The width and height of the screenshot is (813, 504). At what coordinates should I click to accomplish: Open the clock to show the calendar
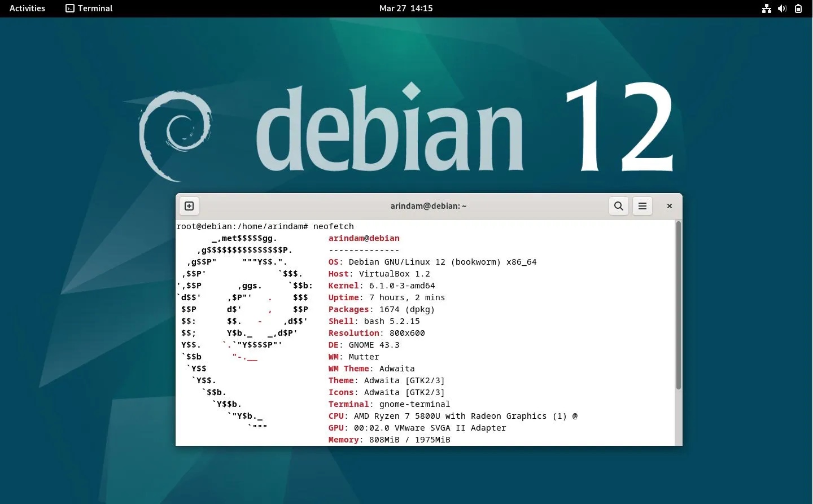click(x=406, y=8)
